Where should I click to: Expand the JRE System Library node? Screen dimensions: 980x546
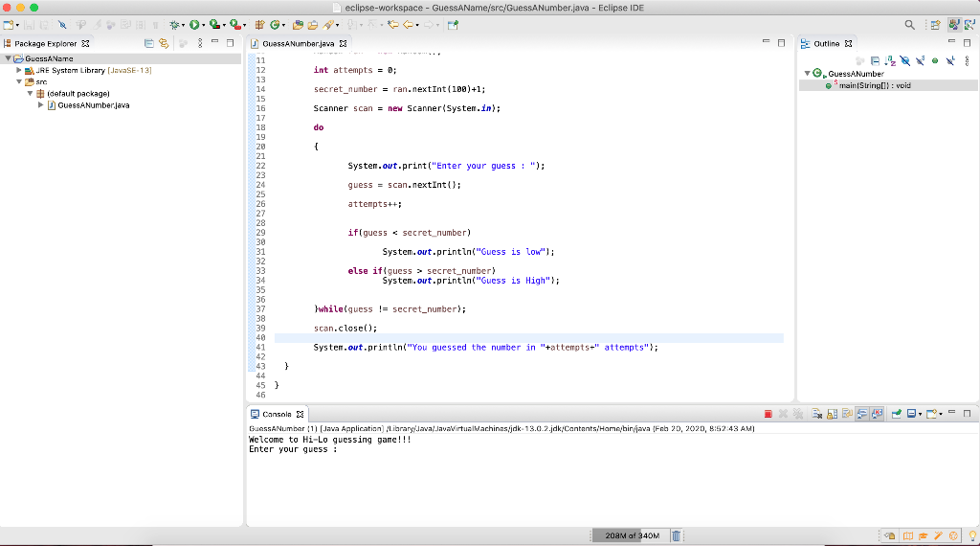click(x=18, y=71)
